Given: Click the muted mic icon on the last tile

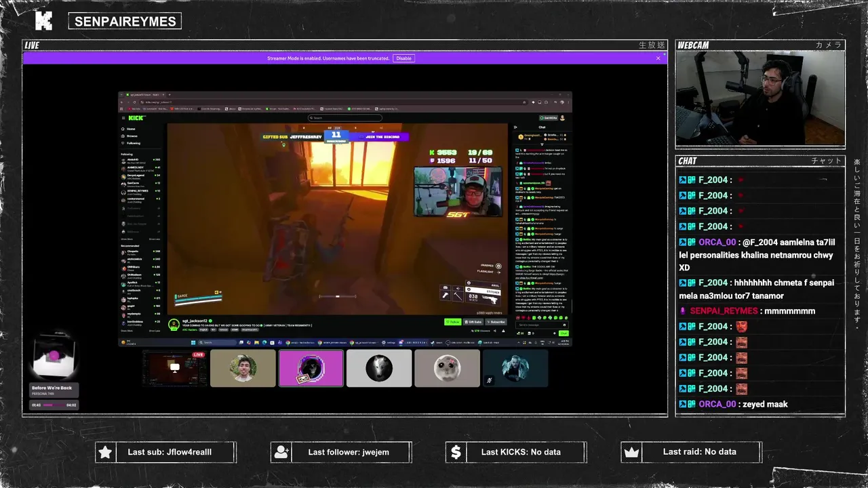Looking at the screenshot, I should coord(489,381).
